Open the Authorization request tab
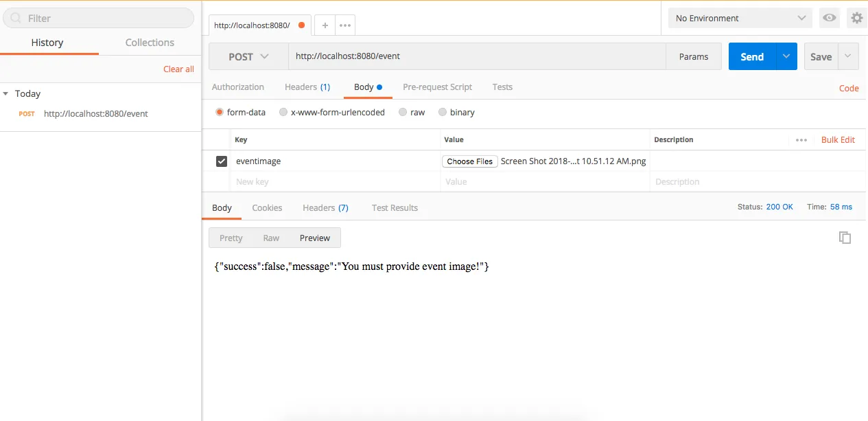 coord(238,87)
